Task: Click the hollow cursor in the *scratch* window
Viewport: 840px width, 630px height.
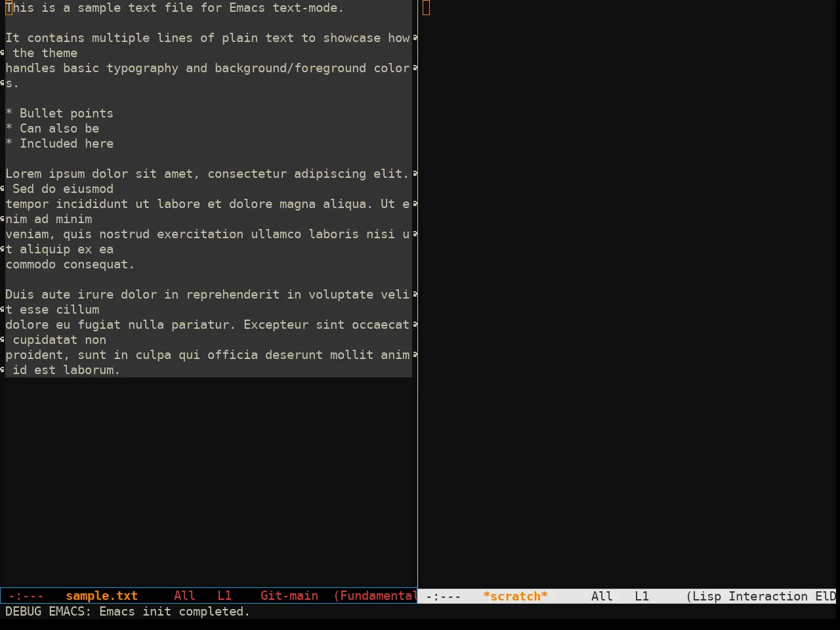Action: (x=426, y=8)
